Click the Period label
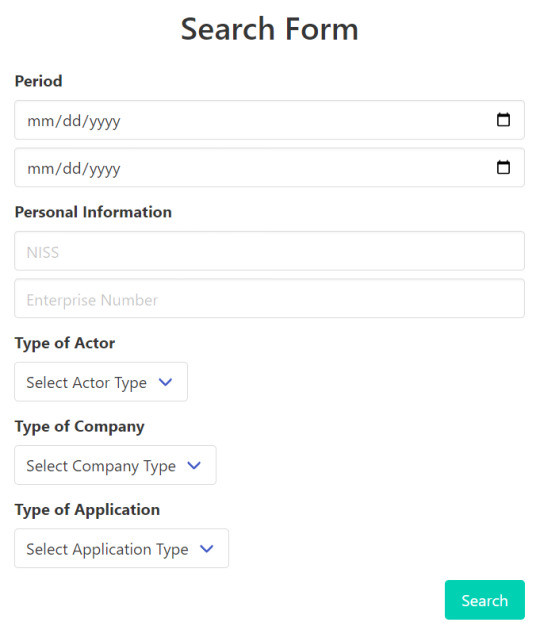Image resolution: width=540 pixels, height=630 pixels. (39, 81)
